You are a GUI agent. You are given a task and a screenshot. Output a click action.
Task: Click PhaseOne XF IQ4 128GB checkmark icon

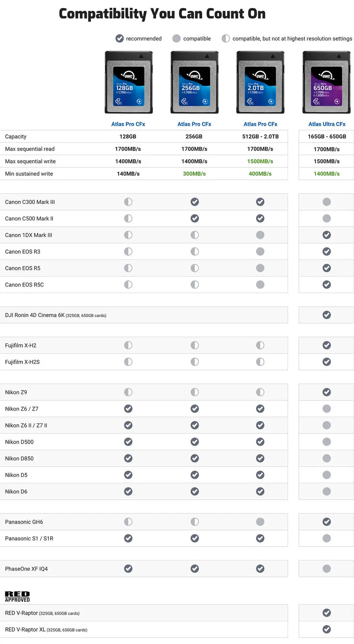(128, 568)
